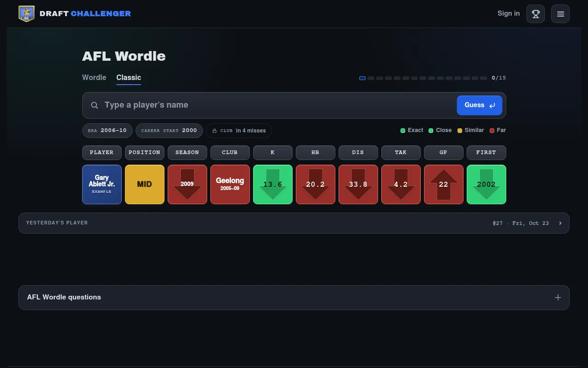
Task: Click the Gary Ablett Jr. example tile
Action: (x=102, y=184)
